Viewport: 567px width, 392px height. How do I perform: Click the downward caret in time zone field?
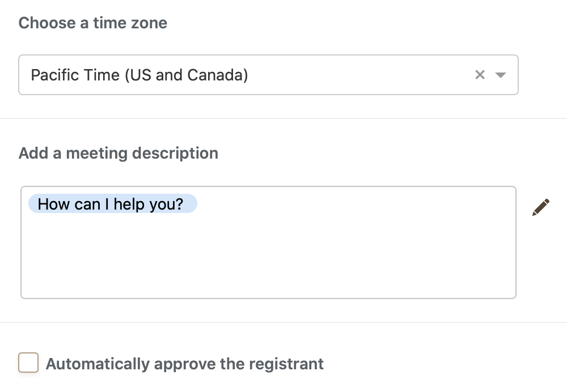[x=500, y=75]
